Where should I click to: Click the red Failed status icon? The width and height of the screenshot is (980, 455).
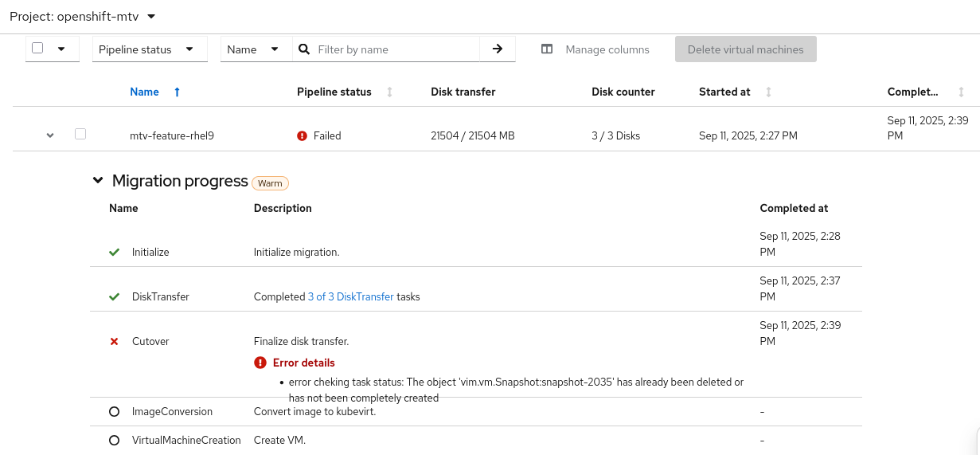tap(302, 136)
